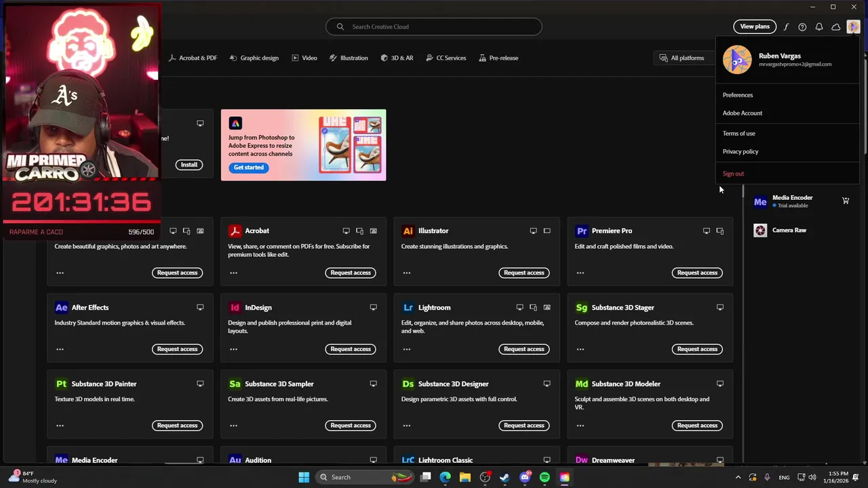Click Get started on the Adobe Express banner
Viewport: 868px width, 488px height.
pos(249,167)
